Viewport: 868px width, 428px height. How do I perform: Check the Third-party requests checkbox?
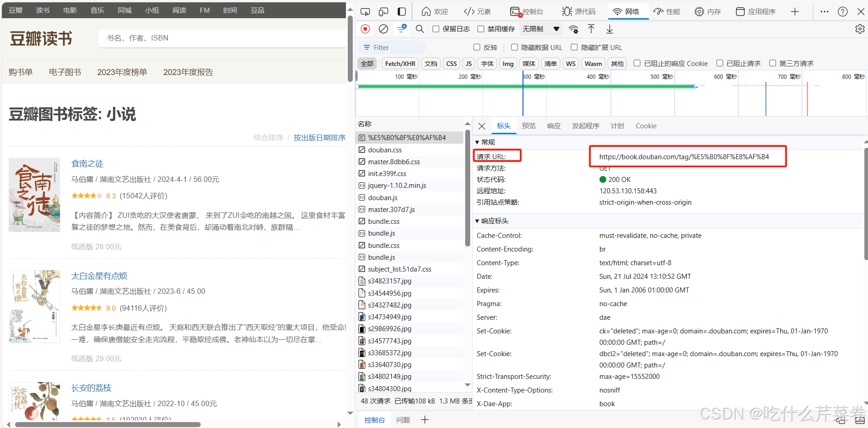point(772,63)
